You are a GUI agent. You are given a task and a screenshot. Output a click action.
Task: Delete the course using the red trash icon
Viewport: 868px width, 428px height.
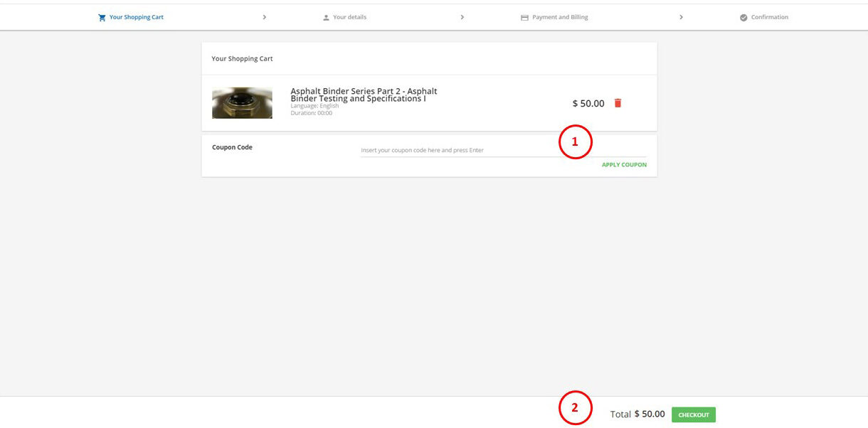point(618,103)
